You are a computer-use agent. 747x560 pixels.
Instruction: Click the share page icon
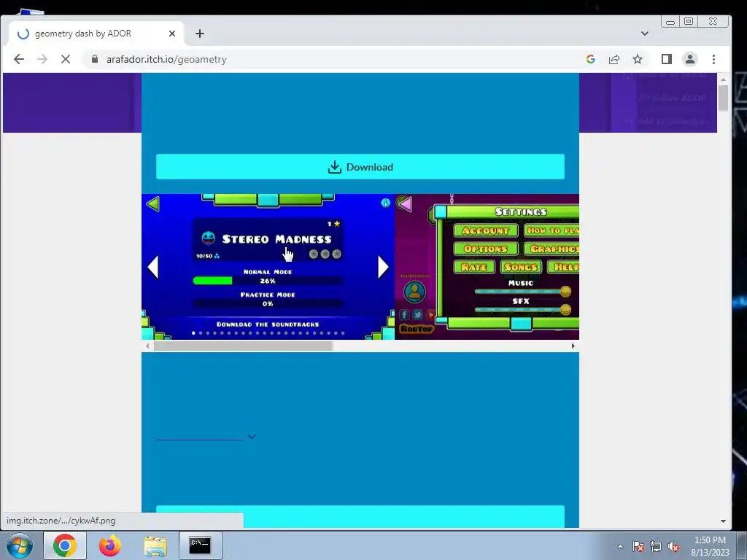pos(614,59)
